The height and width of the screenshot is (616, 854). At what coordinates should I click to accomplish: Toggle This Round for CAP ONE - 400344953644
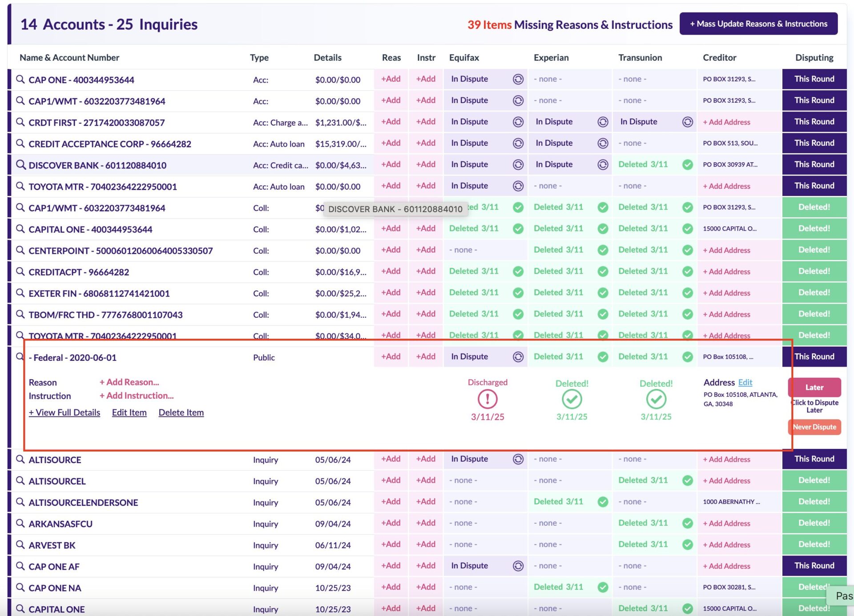point(814,79)
